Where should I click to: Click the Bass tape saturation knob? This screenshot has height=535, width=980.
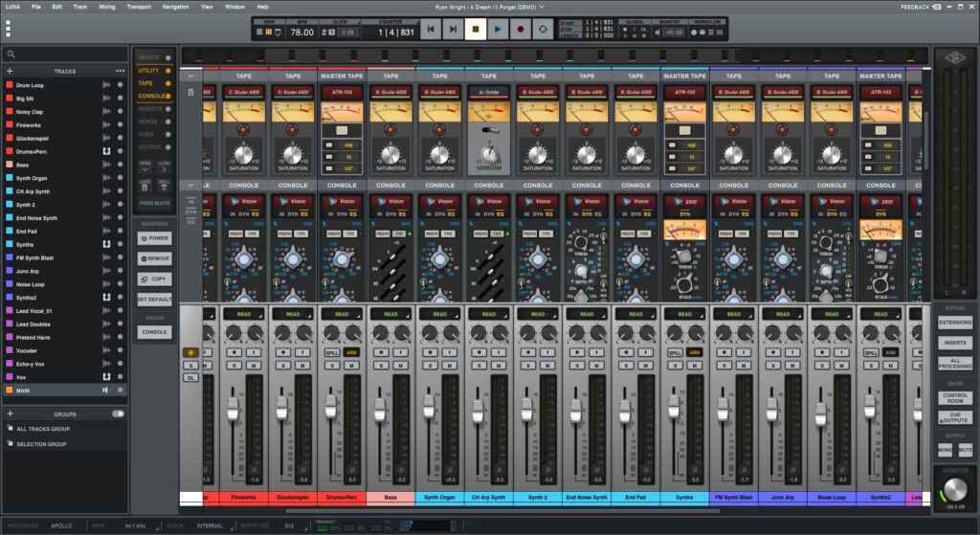coord(390,154)
